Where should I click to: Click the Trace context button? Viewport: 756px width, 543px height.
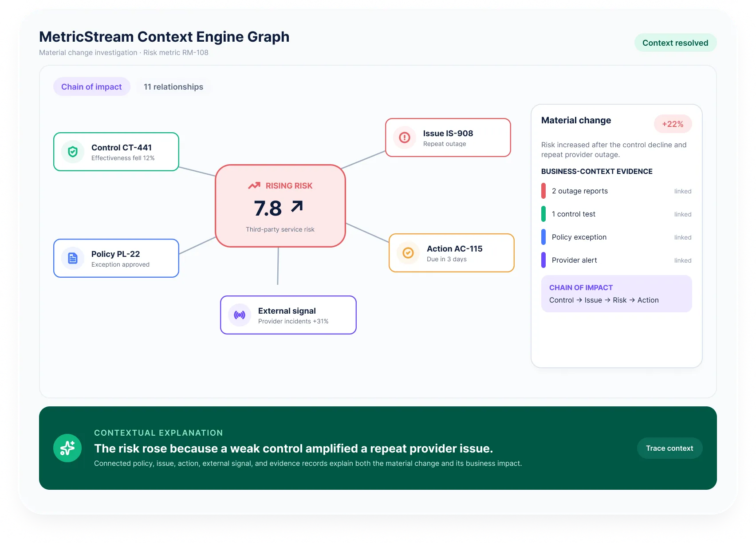[669, 448]
